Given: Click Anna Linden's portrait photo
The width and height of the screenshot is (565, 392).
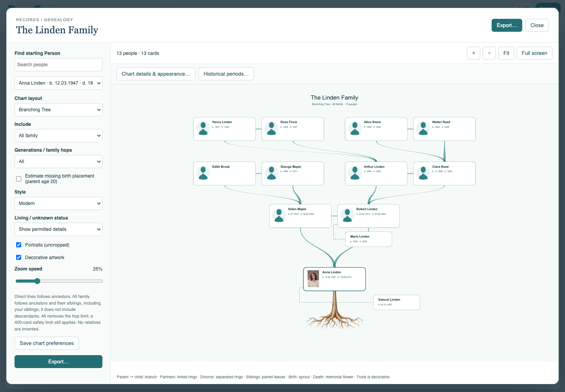Looking at the screenshot, I should pyautogui.click(x=313, y=279).
